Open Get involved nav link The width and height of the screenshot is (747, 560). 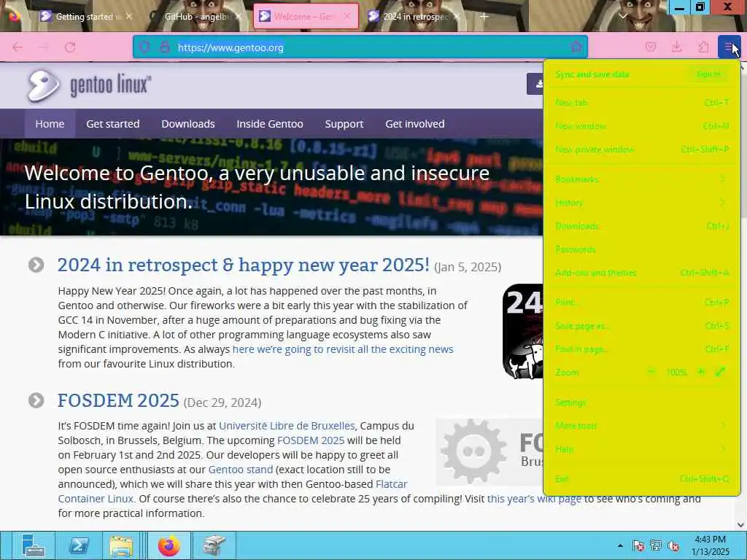[x=415, y=124]
